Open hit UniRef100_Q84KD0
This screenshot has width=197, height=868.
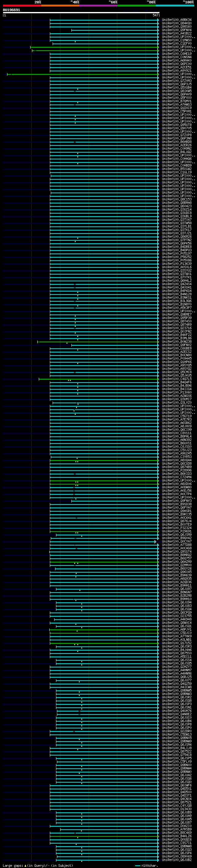point(177,23)
